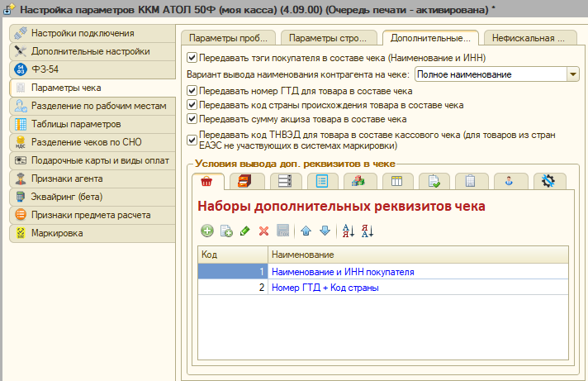The width and height of the screenshot is (588, 381).
Task: Expand the contractor name variant dropdown arrow
Action: point(572,74)
